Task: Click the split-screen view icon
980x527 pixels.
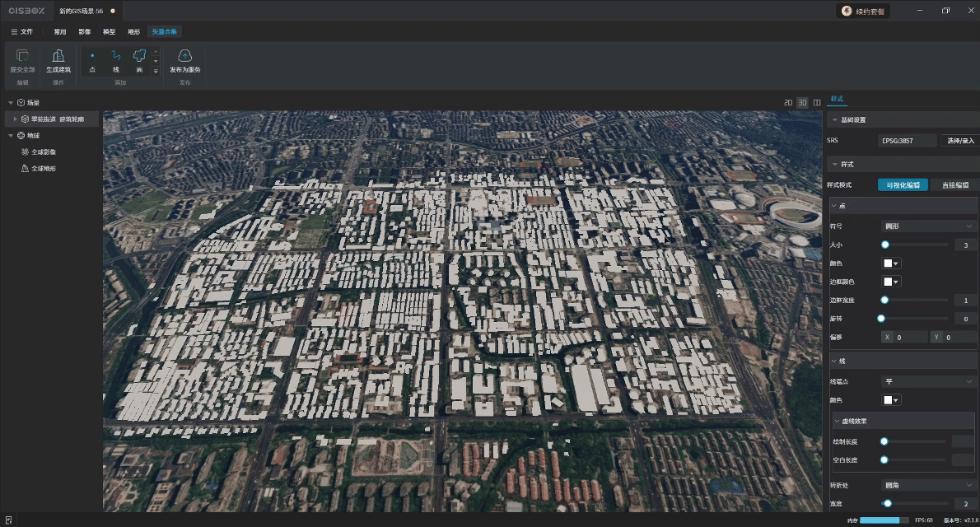Action: coord(817,103)
